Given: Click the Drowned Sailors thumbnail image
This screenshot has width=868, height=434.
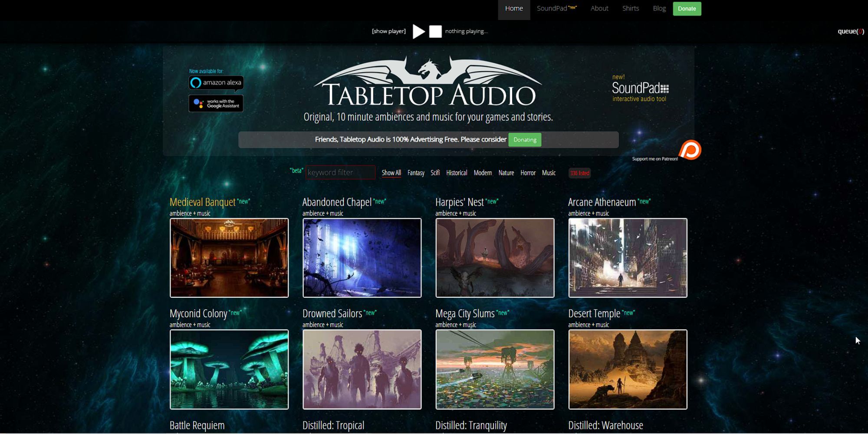Looking at the screenshot, I should coord(362,369).
